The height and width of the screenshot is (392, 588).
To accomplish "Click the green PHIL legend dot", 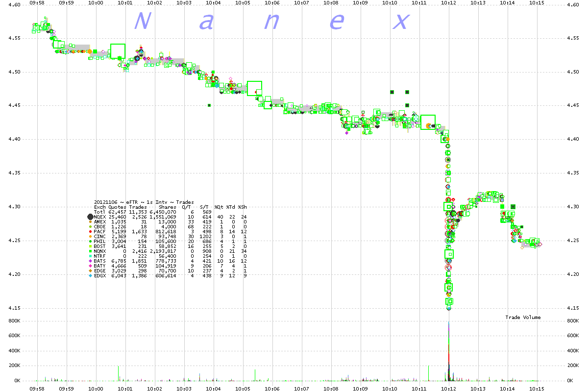I will pyautogui.click(x=90, y=241).
